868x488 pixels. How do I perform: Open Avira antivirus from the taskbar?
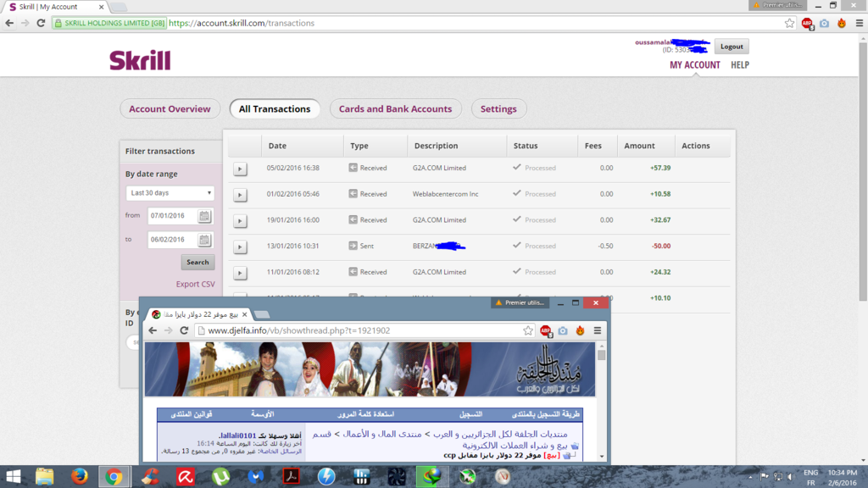[x=186, y=476]
